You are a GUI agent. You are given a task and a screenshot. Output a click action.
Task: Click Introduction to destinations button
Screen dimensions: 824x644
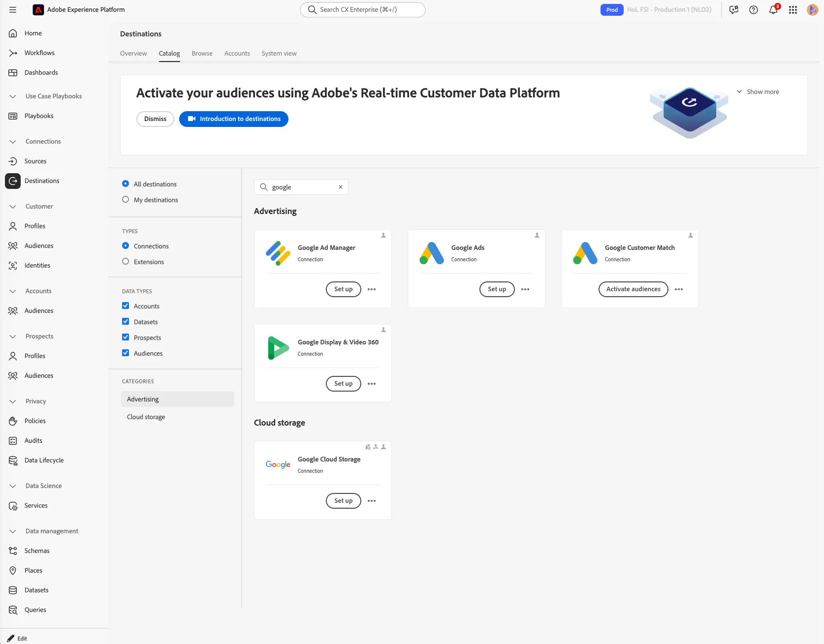[234, 119]
